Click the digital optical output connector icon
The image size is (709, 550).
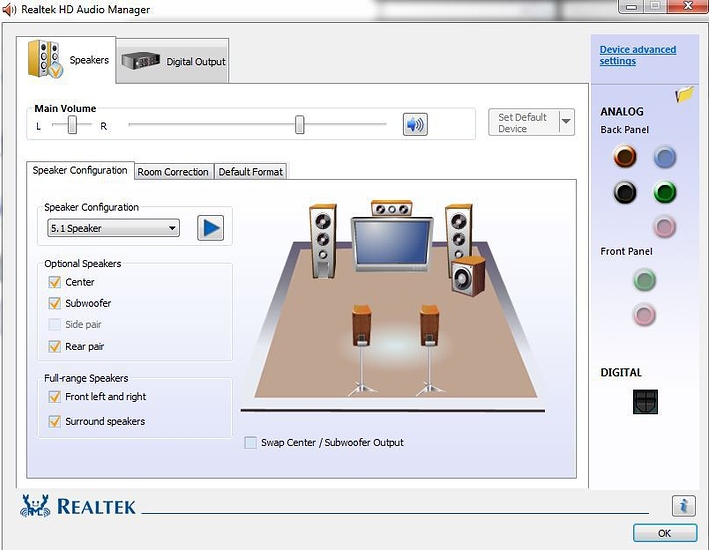coord(645,401)
